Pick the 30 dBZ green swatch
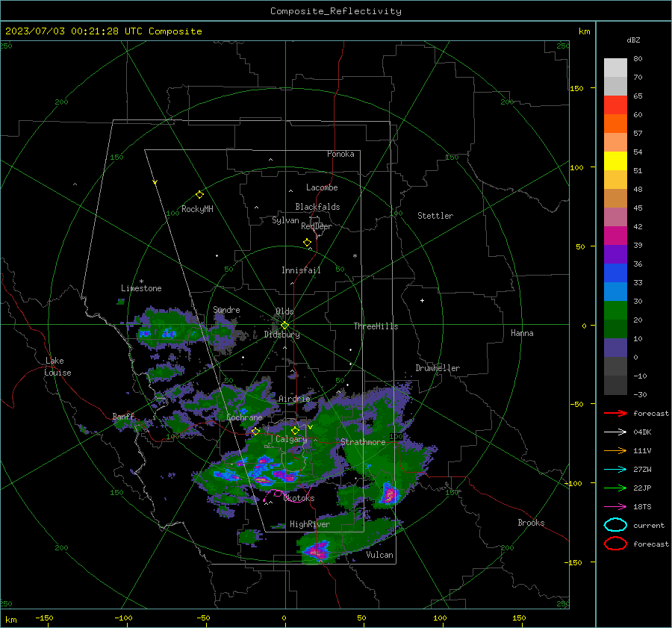Screen dimensions: 672x628 pyautogui.click(x=615, y=311)
